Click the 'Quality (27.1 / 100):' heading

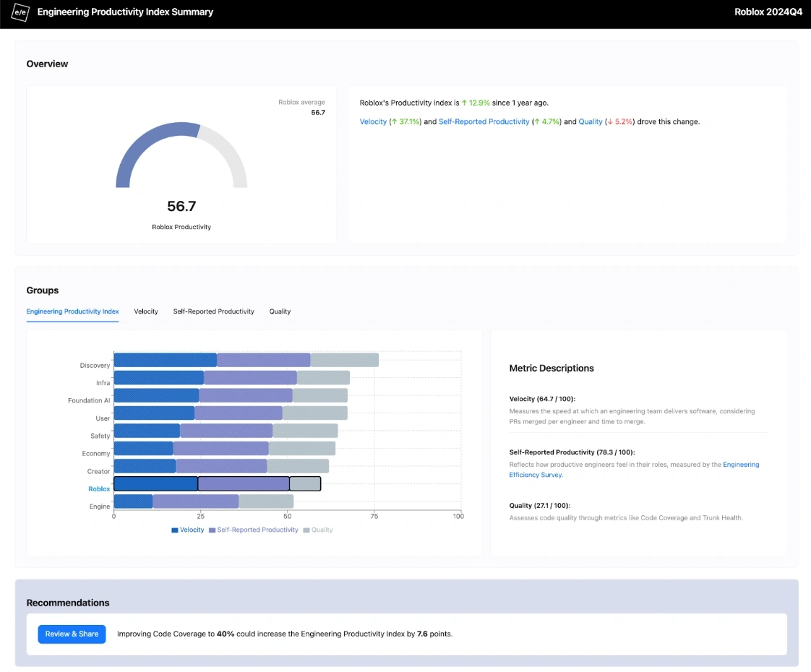540,506
